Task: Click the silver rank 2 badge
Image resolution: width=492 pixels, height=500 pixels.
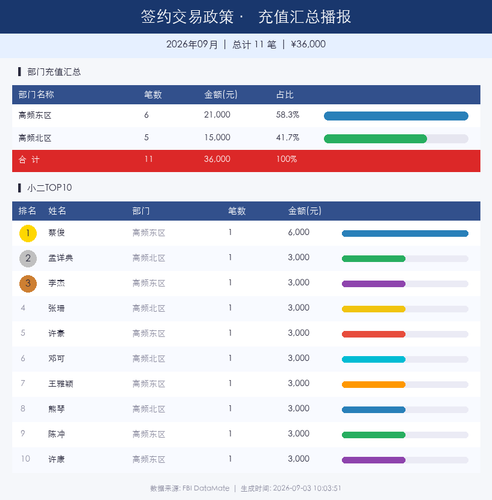Action: pos(28,258)
